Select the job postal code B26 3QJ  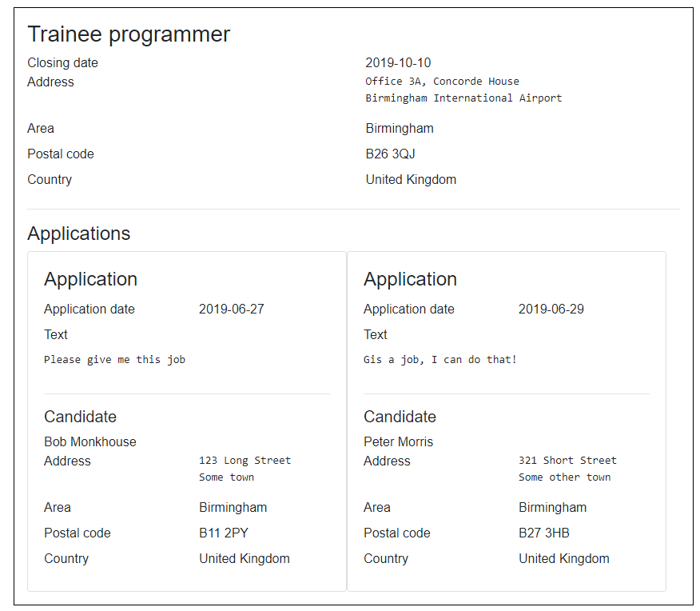(x=390, y=154)
